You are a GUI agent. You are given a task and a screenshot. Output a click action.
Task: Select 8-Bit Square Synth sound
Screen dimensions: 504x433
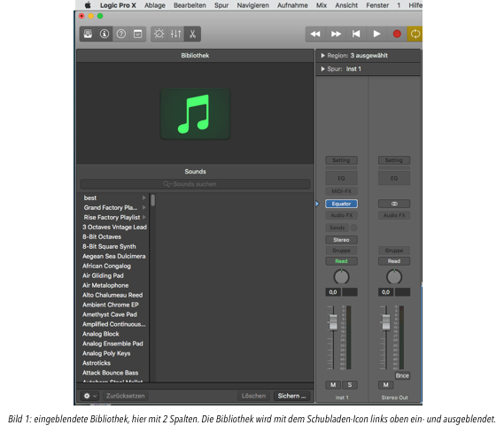click(x=109, y=246)
